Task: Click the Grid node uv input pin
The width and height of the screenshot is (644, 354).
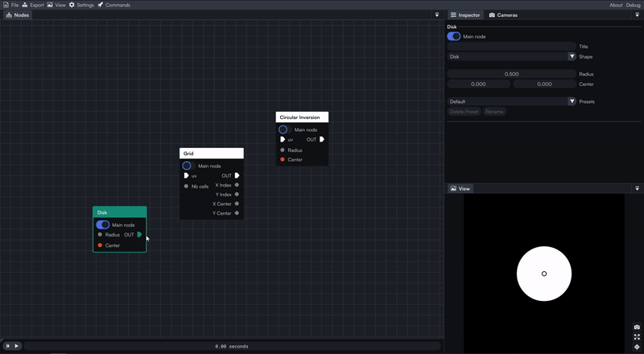Action: (x=186, y=175)
